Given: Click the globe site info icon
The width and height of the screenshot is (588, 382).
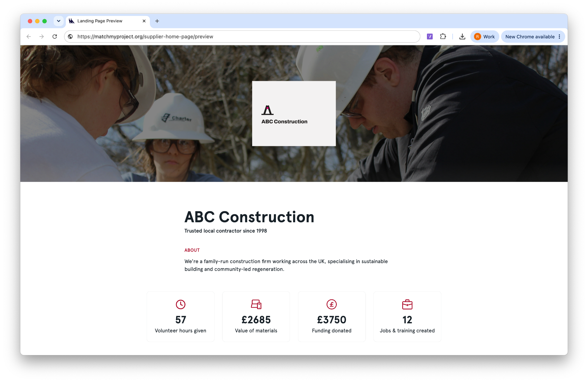Looking at the screenshot, I should [x=70, y=36].
